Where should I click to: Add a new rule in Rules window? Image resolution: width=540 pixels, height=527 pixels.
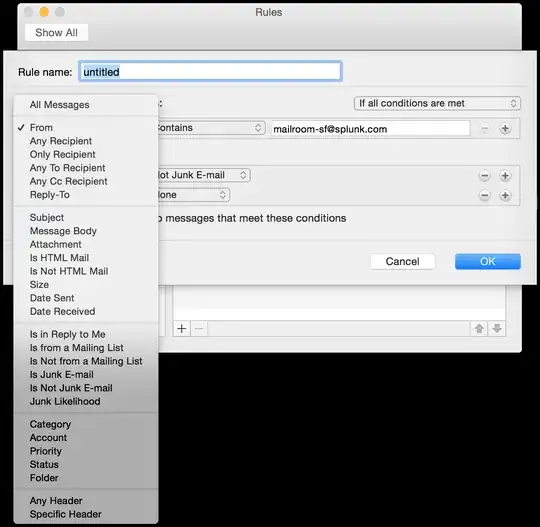(x=181, y=329)
